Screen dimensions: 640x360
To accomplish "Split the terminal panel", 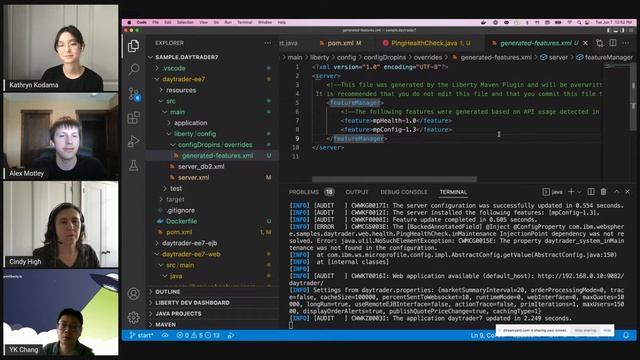I will [591, 191].
